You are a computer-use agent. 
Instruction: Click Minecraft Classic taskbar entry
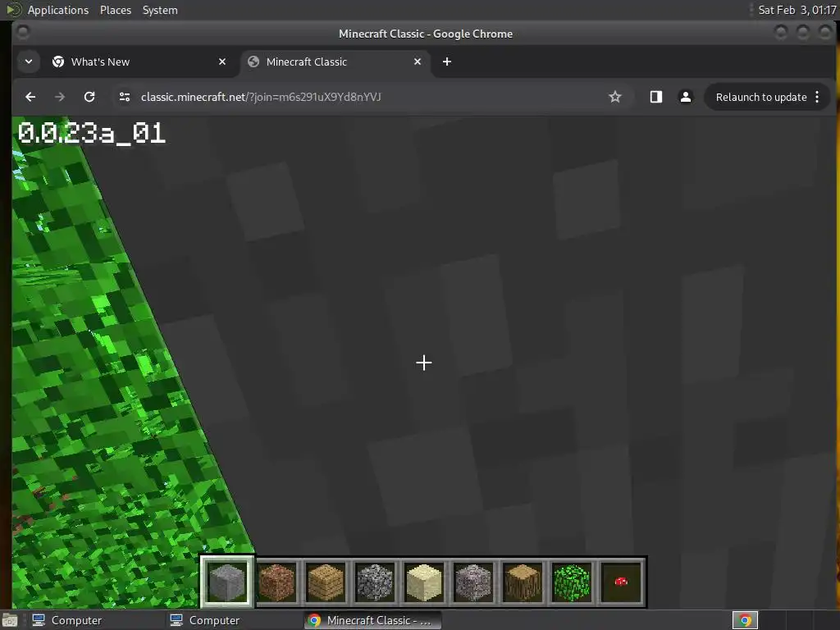(x=372, y=620)
